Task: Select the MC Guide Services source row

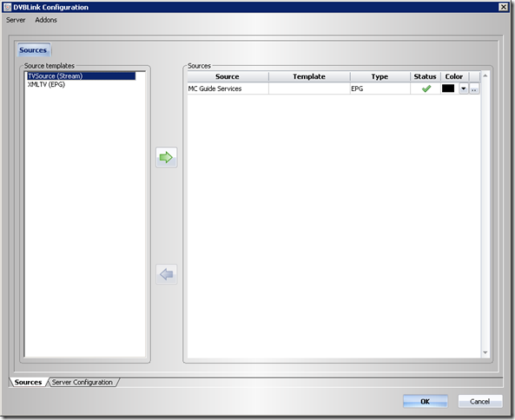Action: 333,89
